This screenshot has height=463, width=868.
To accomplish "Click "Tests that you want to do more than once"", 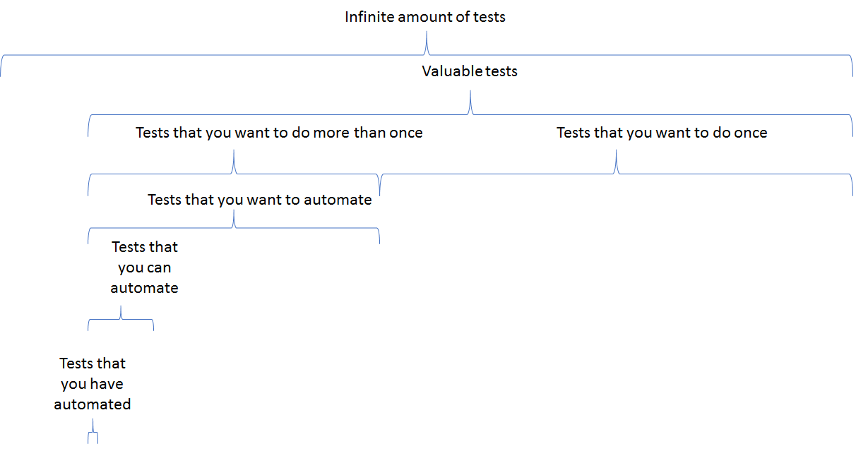I will click(279, 133).
